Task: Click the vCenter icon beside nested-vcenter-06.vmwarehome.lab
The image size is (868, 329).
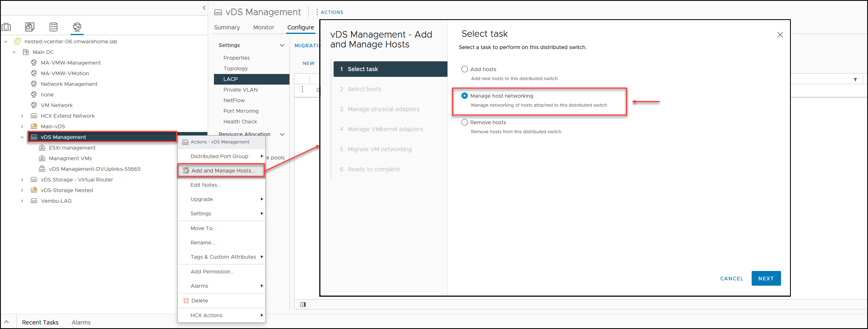Action: click(18, 41)
